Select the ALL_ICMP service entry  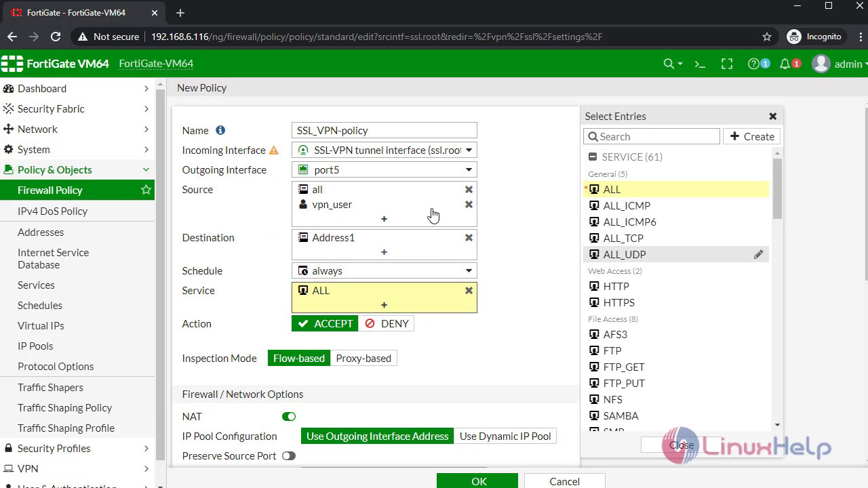click(676, 206)
